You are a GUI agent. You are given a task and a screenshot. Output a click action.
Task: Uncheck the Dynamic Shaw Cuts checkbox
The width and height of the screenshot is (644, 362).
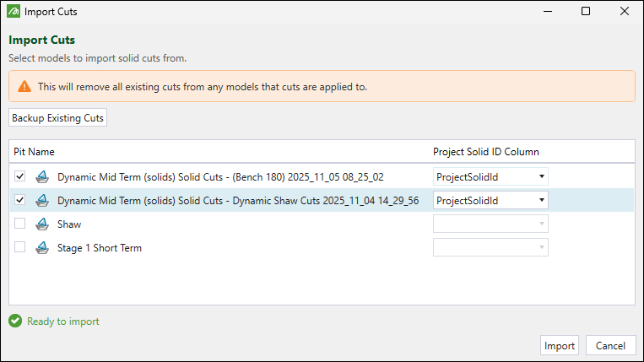(x=20, y=201)
